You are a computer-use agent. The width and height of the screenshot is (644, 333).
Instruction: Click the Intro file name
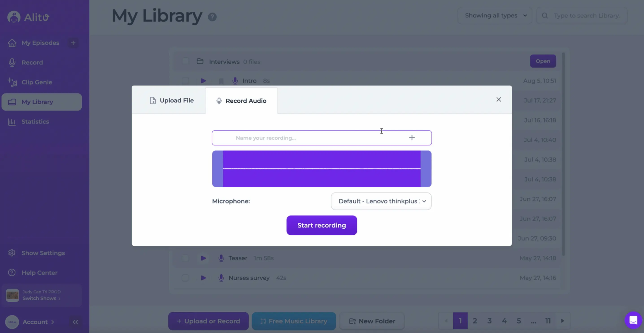tap(249, 81)
